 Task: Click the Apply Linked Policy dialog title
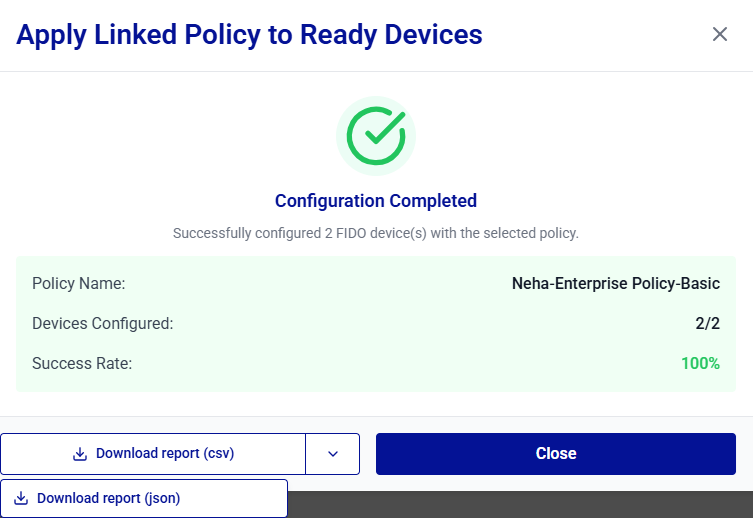249,35
